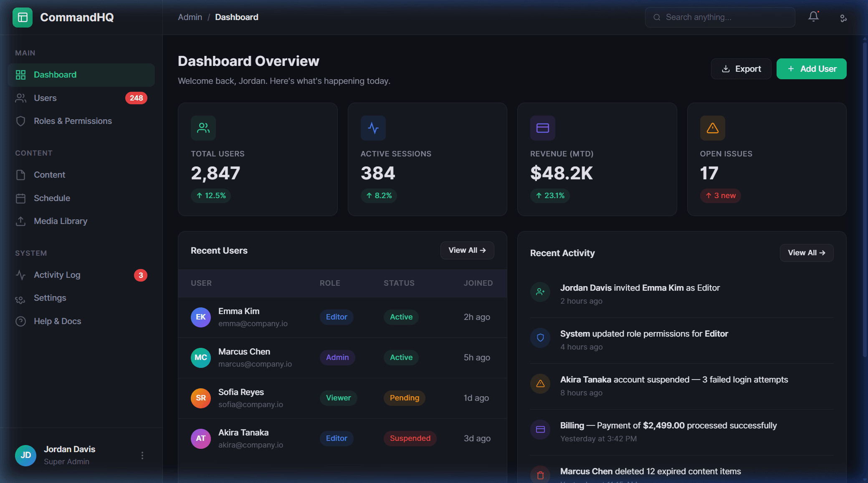Open the notifications bell
868x483 pixels.
pyautogui.click(x=813, y=17)
